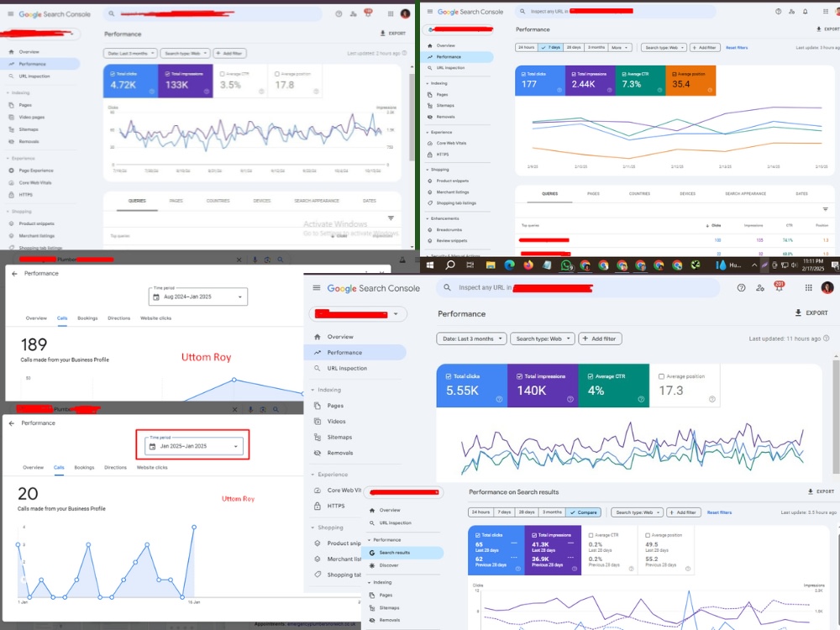The width and height of the screenshot is (840, 630).
Task: Click help icon on the 5.55K Total clicks card
Action: click(x=499, y=399)
